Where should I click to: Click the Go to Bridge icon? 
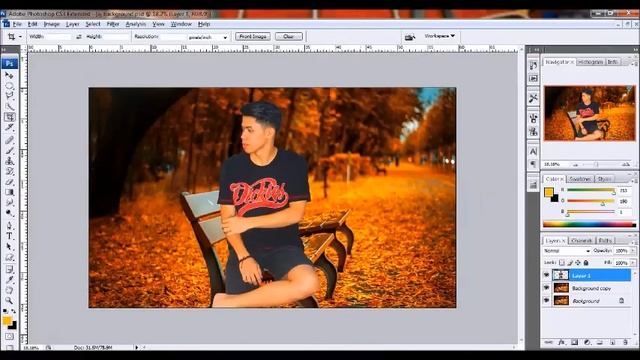[x=410, y=37]
